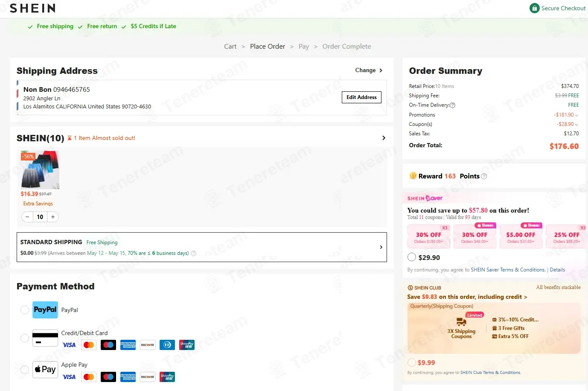The image size is (588, 391).
Task: Click the credit card icon for Credit/Debit Card
Action: point(45,338)
